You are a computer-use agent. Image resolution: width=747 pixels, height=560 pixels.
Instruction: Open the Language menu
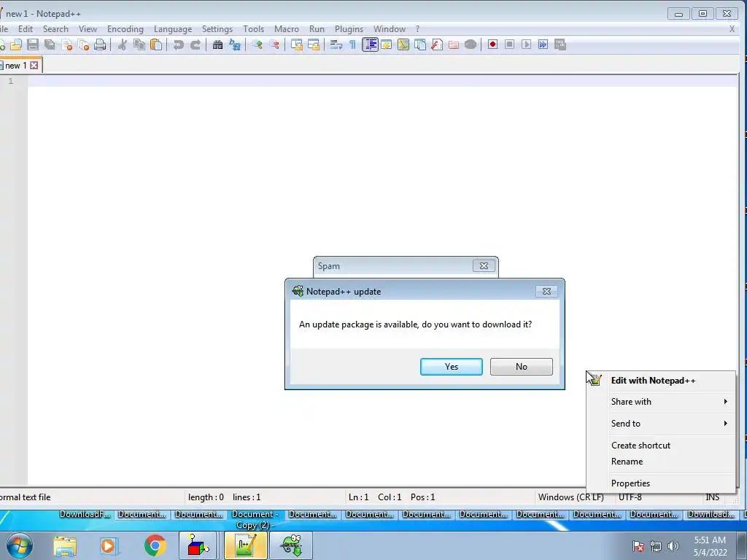click(x=172, y=29)
